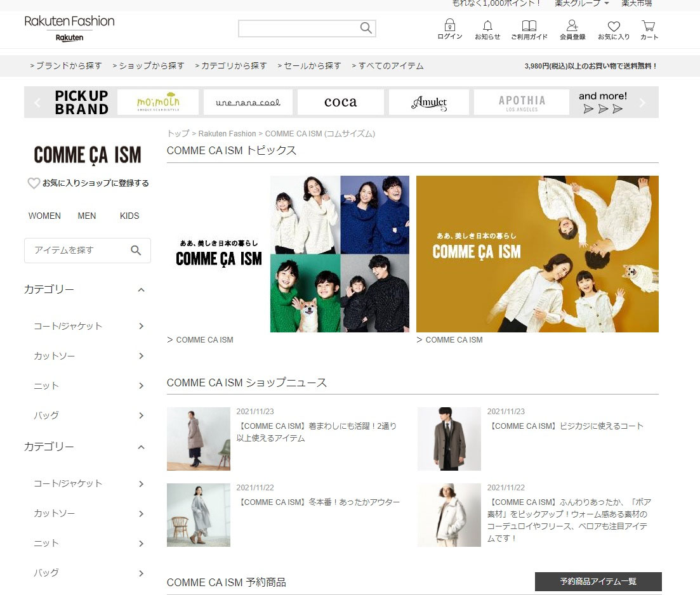
Task: Click the member registration person icon
Action: click(572, 25)
